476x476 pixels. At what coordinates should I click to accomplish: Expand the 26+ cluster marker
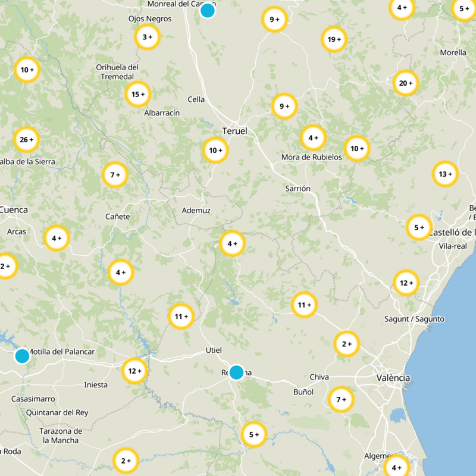tap(26, 140)
